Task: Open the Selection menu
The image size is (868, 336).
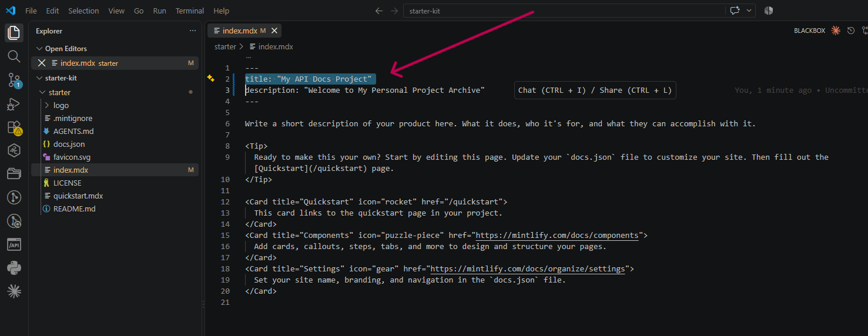Action: (x=83, y=11)
